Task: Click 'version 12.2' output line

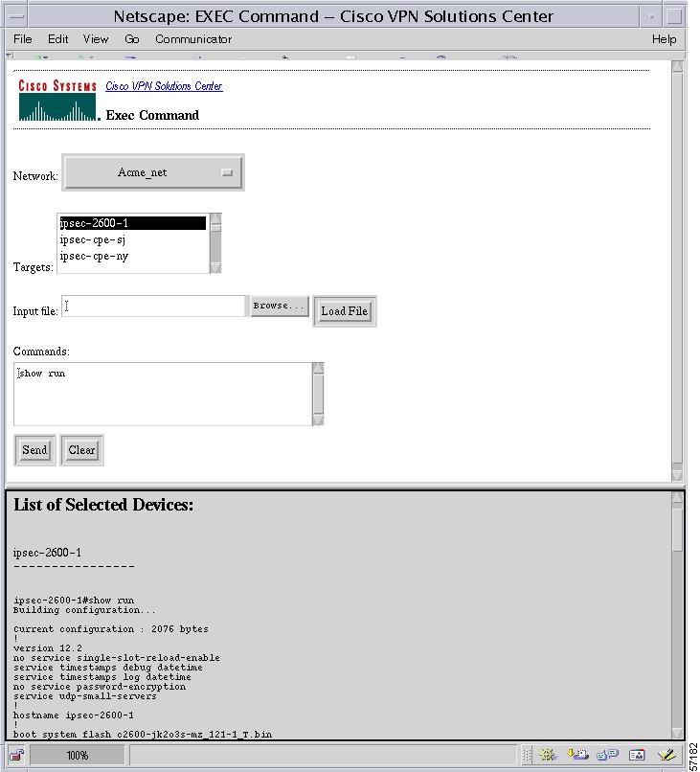Action: [x=47, y=648]
